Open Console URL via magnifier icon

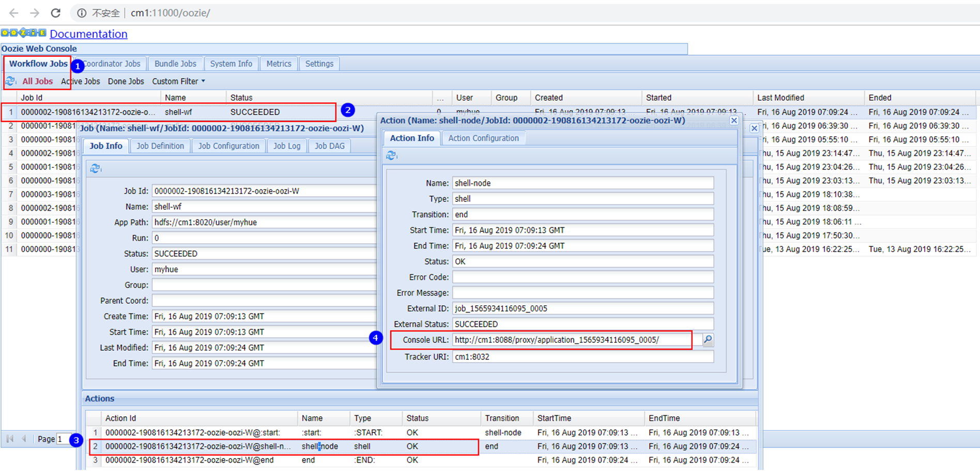[708, 339]
